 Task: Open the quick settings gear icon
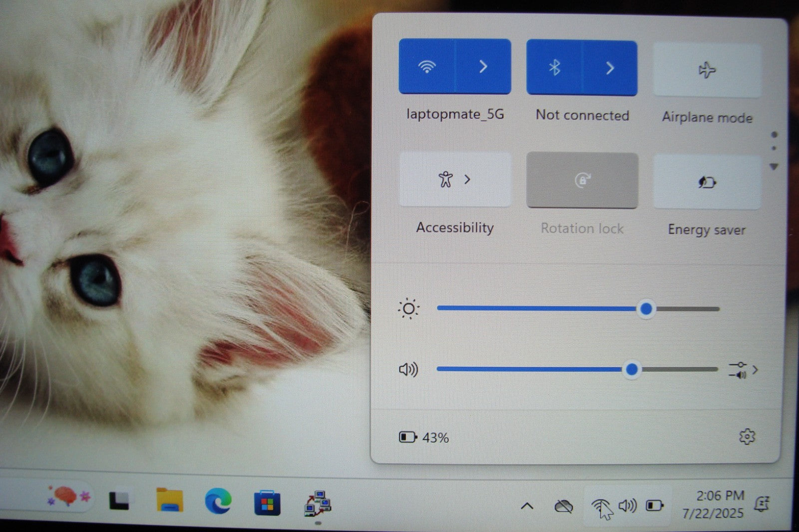coord(747,437)
